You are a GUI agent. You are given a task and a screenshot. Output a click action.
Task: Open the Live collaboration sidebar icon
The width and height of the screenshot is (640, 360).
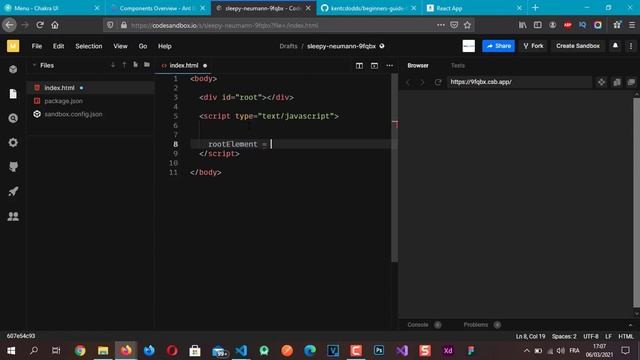pyautogui.click(x=13, y=216)
